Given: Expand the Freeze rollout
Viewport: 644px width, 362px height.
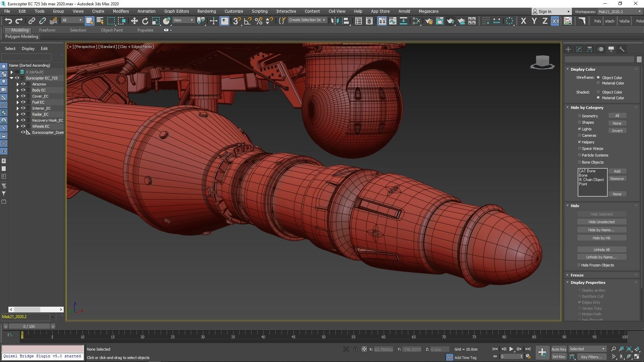Looking at the screenshot, I should coord(577,275).
